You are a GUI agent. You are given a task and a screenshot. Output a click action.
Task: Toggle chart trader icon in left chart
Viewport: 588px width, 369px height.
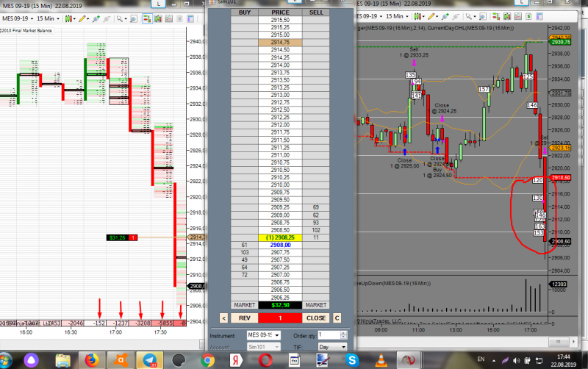(147, 18)
